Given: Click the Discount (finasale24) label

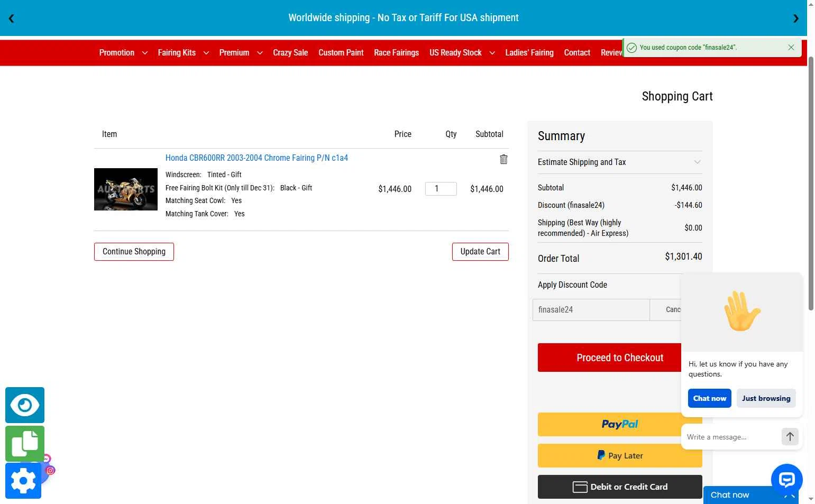Looking at the screenshot, I should point(571,205).
